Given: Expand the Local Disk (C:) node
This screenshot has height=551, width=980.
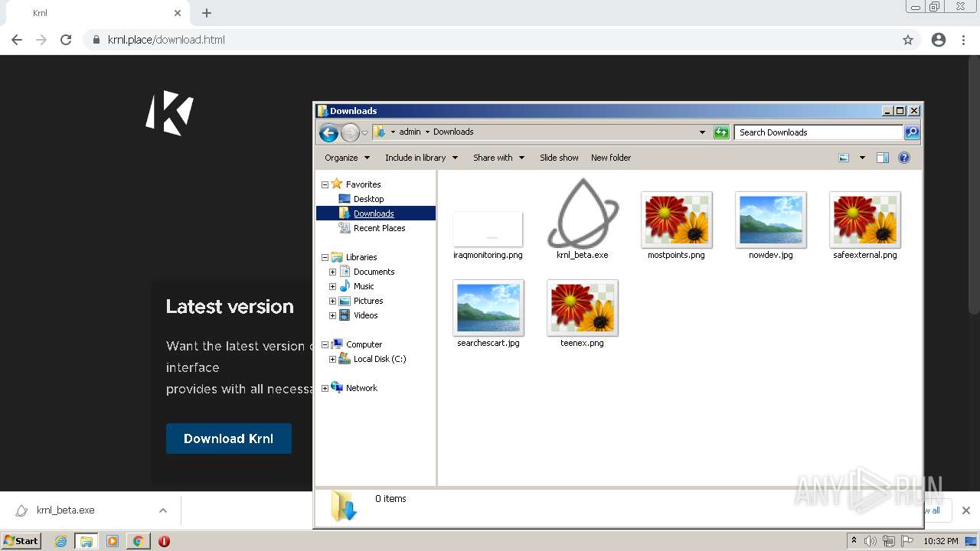Looking at the screenshot, I should pos(332,359).
